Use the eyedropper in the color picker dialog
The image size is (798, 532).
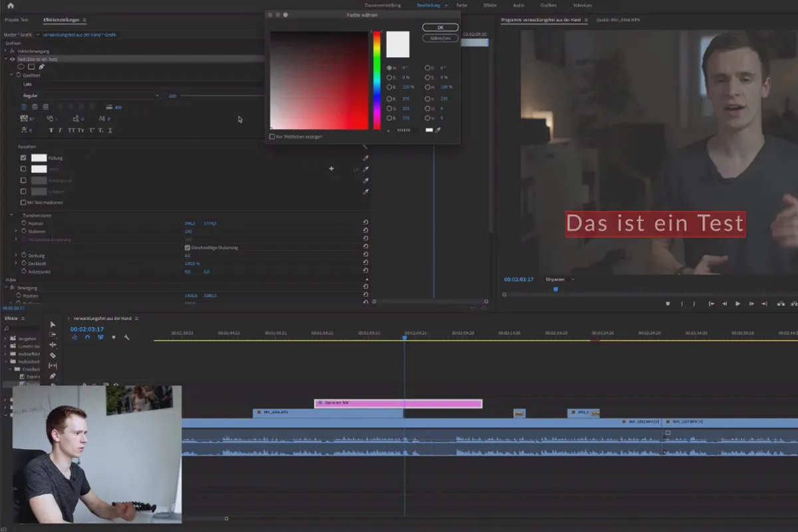[438, 130]
